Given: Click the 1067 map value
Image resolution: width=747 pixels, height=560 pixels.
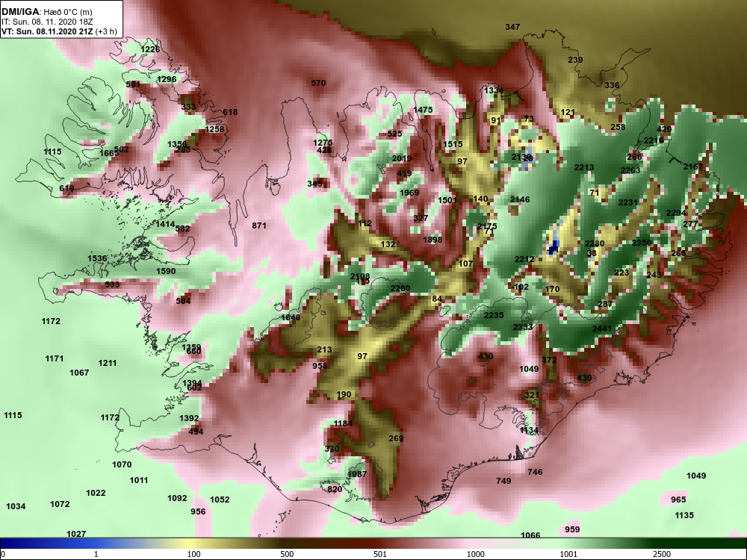Looking at the screenshot, I should point(79,373).
